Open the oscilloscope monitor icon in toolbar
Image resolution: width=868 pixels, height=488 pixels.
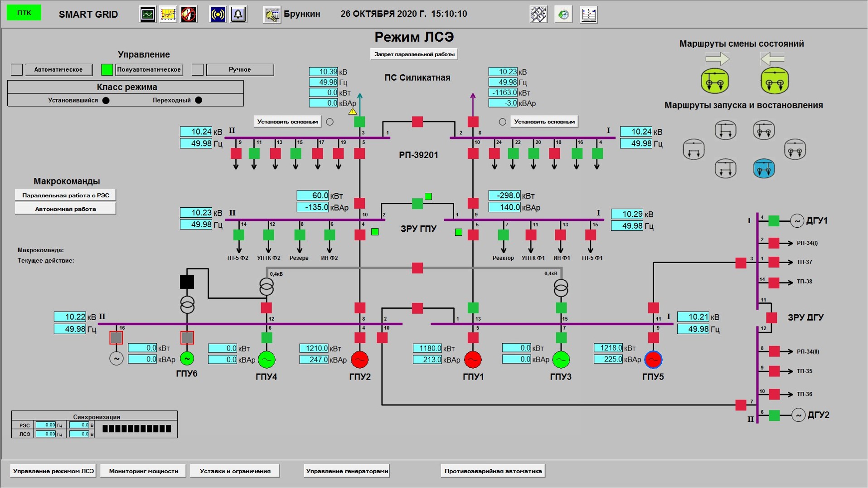click(x=147, y=15)
